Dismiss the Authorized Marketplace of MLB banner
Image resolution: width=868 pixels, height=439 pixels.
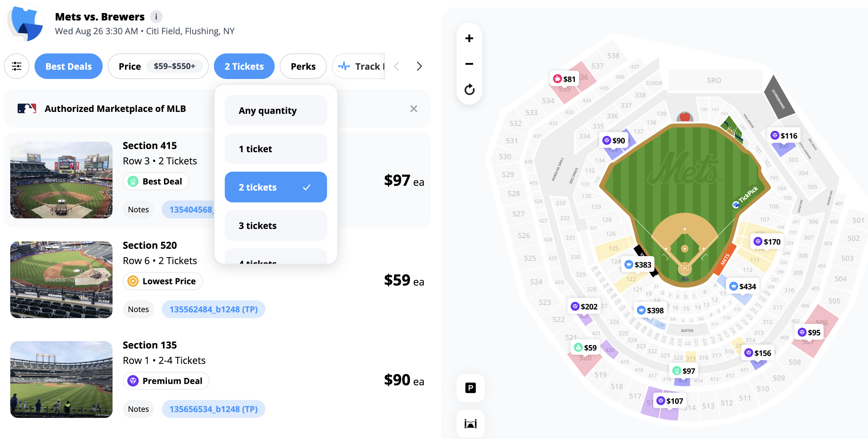click(413, 108)
